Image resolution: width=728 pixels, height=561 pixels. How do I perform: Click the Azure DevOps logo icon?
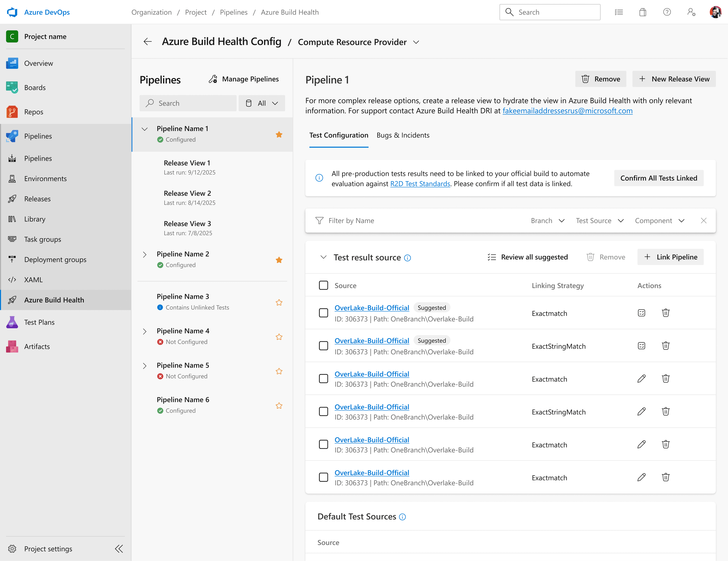coord(12,12)
